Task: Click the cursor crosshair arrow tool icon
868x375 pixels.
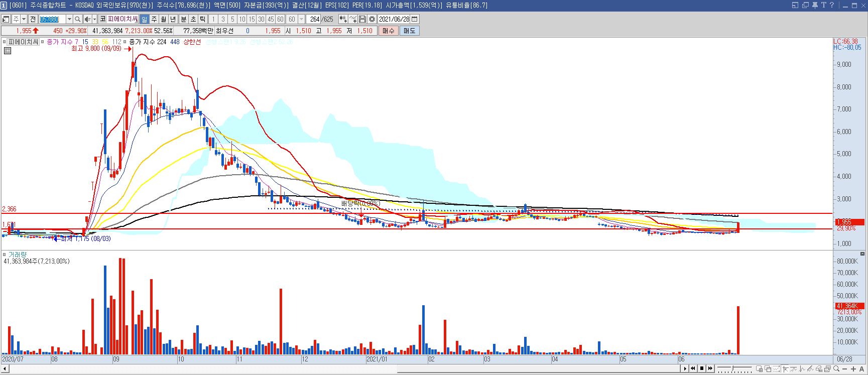Action: point(785,368)
